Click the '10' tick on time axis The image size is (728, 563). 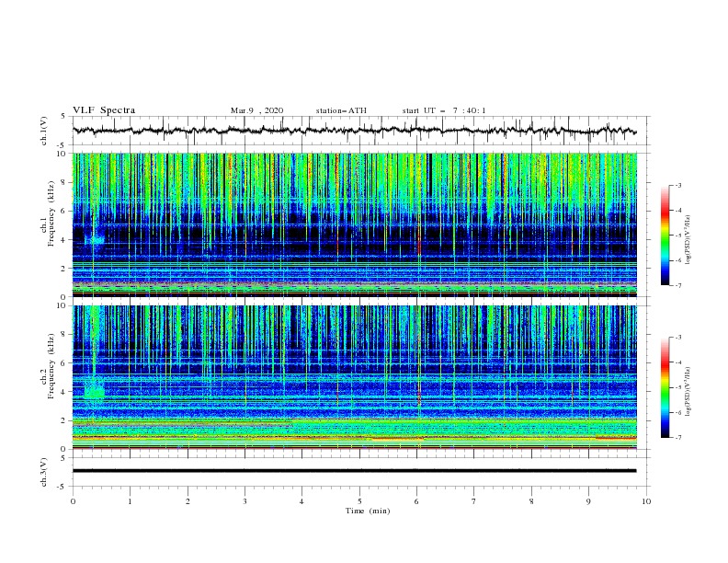click(x=646, y=501)
